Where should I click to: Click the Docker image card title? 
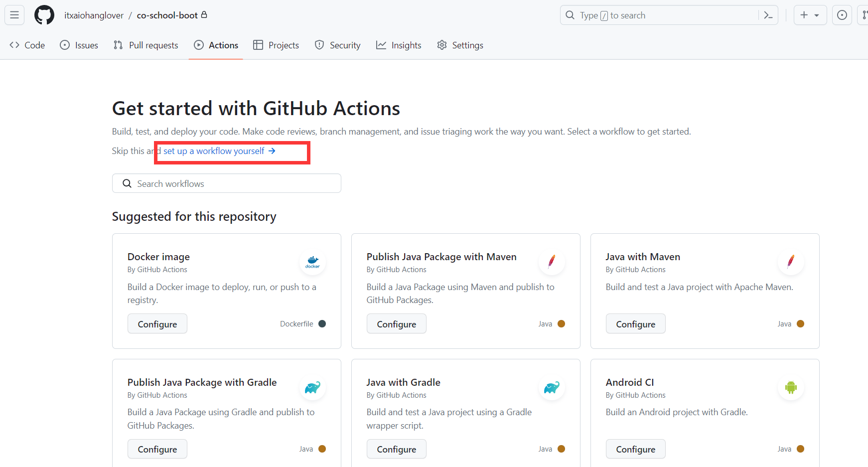coord(158,257)
